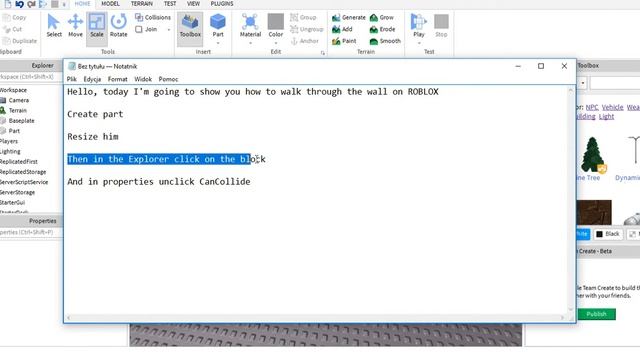Image resolution: width=640 pixels, height=360 pixels.
Task: Click the Stop test button
Action: tap(441, 26)
